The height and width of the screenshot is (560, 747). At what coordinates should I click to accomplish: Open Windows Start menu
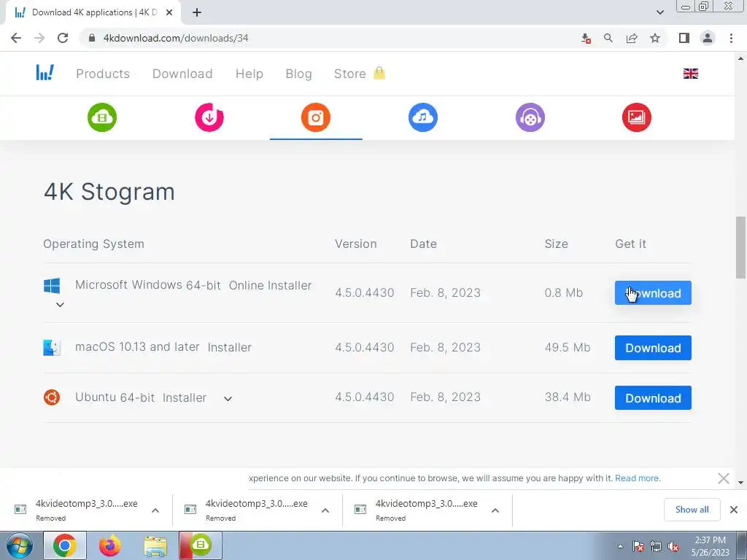pyautogui.click(x=19, y=545)
